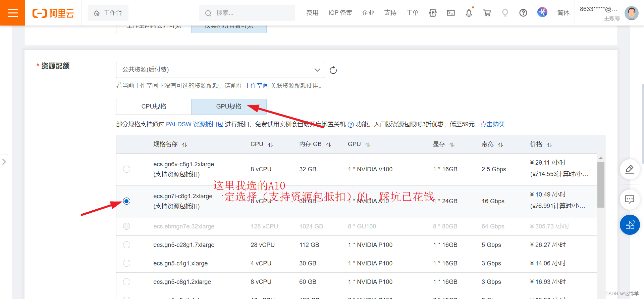Click the light bulb tips icon

tap(505, 13)
